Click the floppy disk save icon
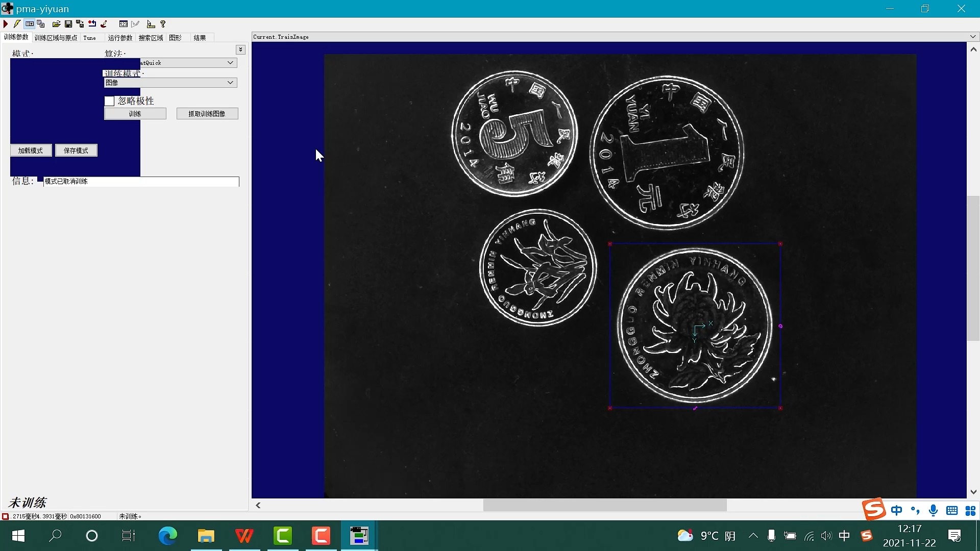Image resolution: width=980 pixels, height=551 pixels. 68,24
